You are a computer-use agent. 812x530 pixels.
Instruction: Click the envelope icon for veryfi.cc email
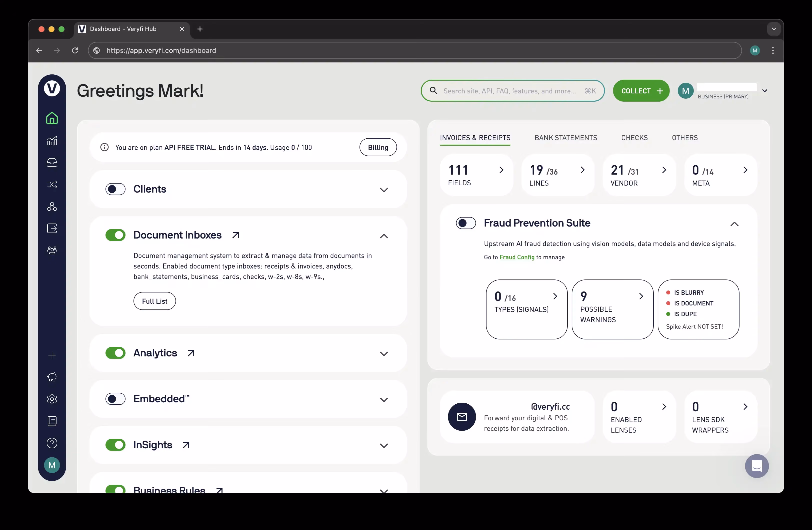point(462,417)
